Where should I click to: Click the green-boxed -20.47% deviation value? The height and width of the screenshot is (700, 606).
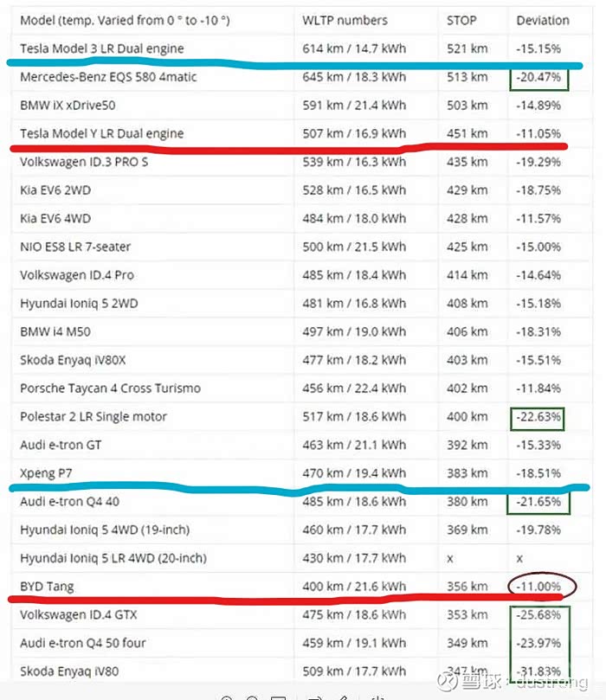(539, 77)
